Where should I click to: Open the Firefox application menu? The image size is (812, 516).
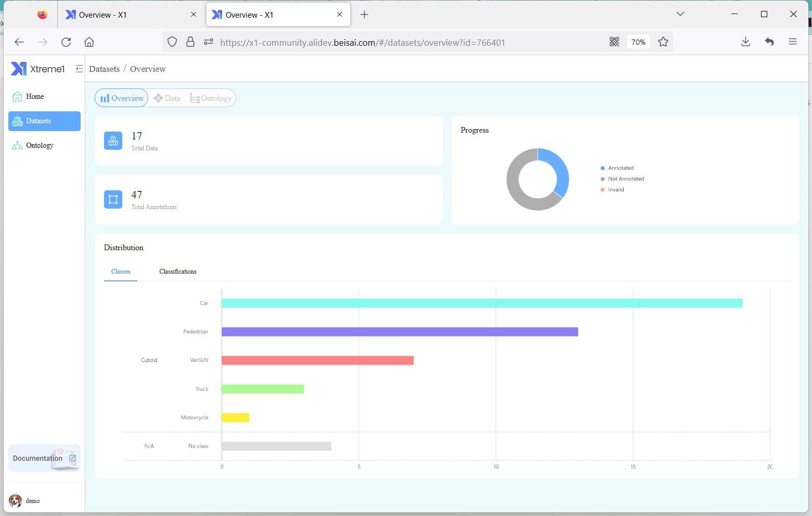(792, 42)
